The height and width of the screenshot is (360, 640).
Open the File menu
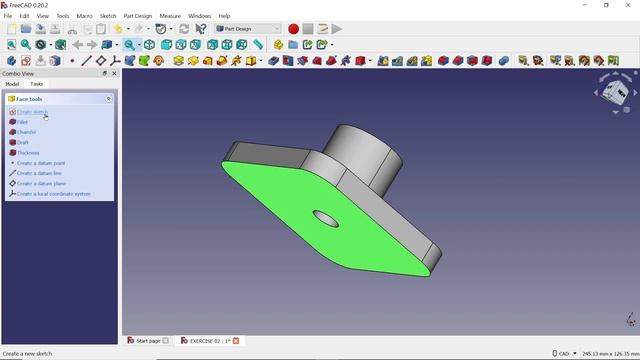tap(8, 16)
